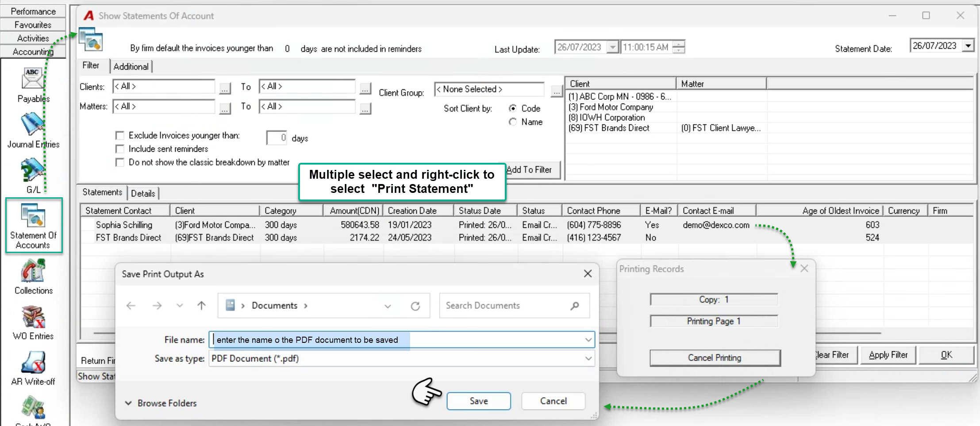Click the refresh icon in save dialog

click(415, 306)
